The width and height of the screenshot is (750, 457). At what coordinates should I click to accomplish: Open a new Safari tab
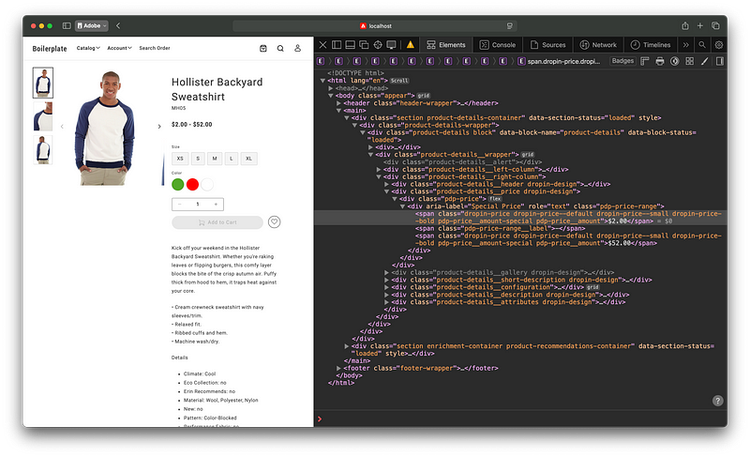click(700, 25)
